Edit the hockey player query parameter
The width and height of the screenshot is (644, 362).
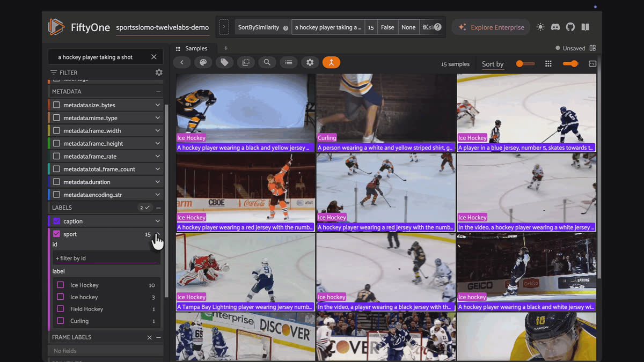click(x=328, y=27)
